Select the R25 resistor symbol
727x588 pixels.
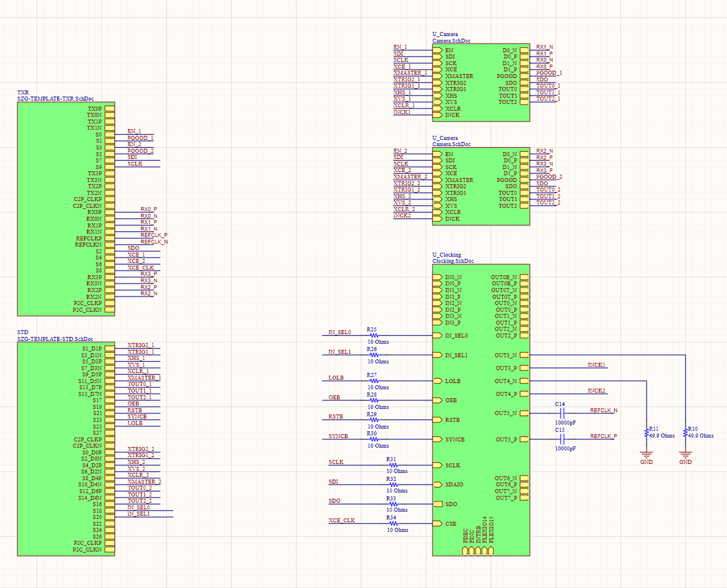pos(373,336)
